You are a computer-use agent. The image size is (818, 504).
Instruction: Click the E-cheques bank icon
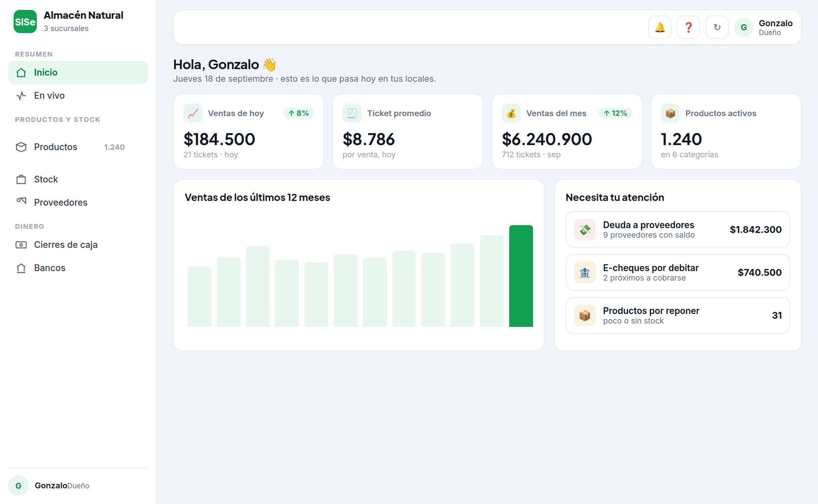pyautogui.click(x=585, y=272)
